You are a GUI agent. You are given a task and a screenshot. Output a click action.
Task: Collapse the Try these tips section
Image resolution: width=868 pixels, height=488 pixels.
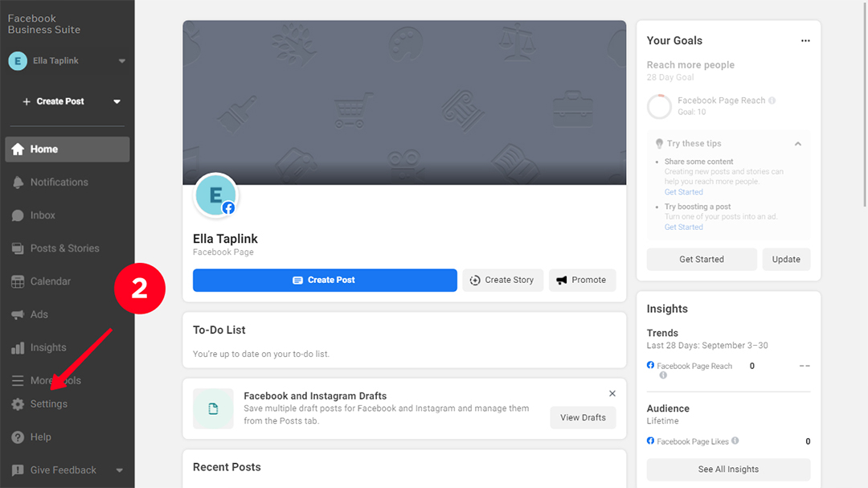click(x=798, y=143)
